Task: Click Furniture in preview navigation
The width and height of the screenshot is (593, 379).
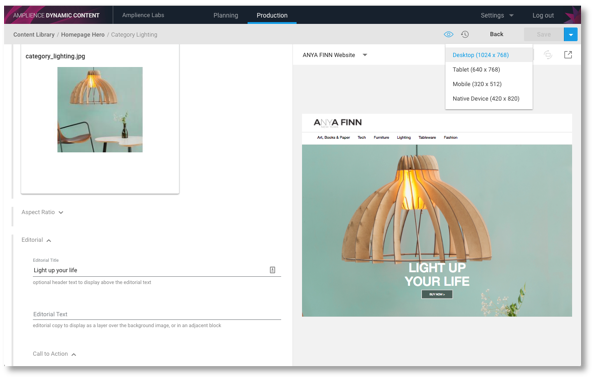Action: point(381,138)
